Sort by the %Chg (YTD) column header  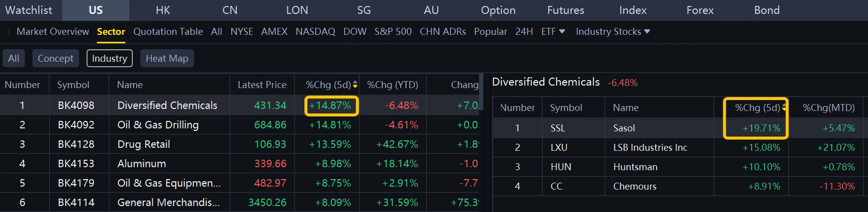click(x=392, y=85)
